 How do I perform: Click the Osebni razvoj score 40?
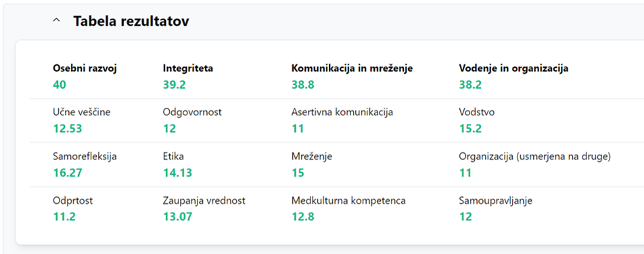[x=60, y=85]
